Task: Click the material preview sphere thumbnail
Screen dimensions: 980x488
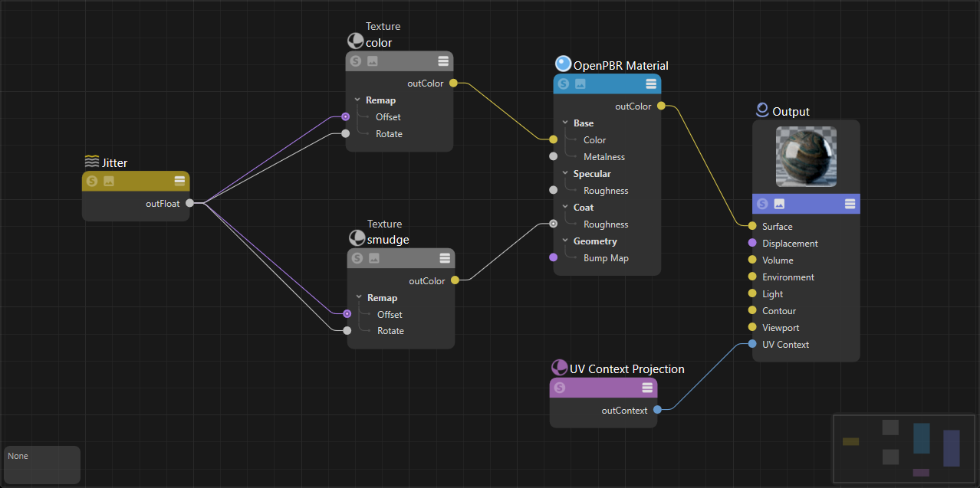Action: [806, 157]
